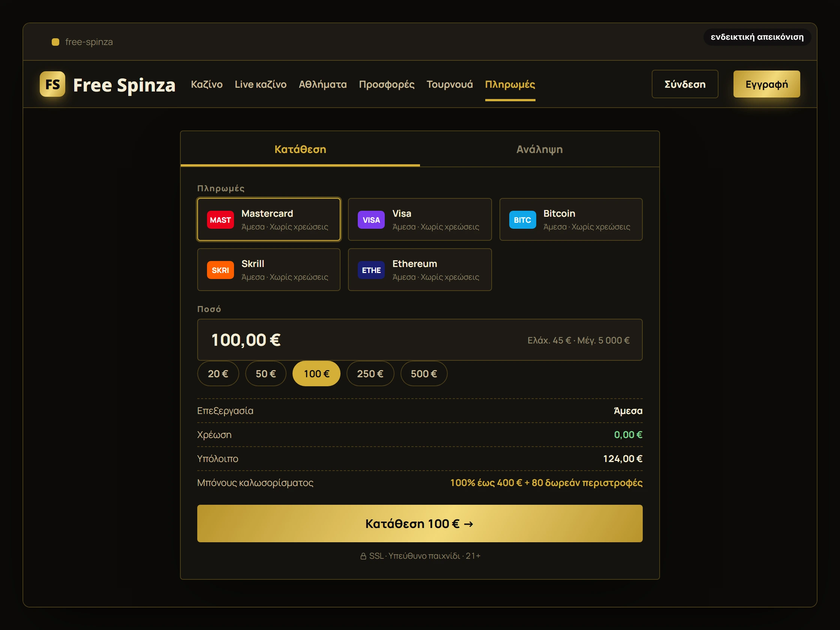
Task: Click the red MAST Mastercard badge
Action: pyautogui.click(x=220, y=220)
